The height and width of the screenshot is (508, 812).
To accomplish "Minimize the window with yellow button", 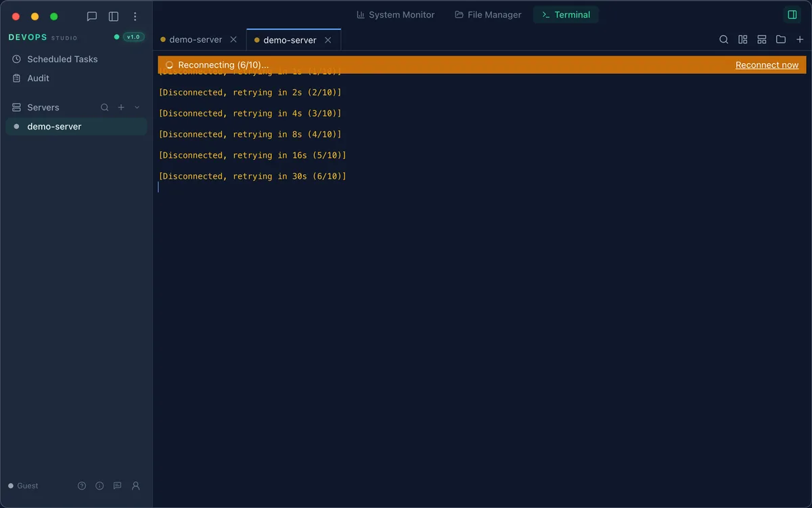I will click(35, 16).
